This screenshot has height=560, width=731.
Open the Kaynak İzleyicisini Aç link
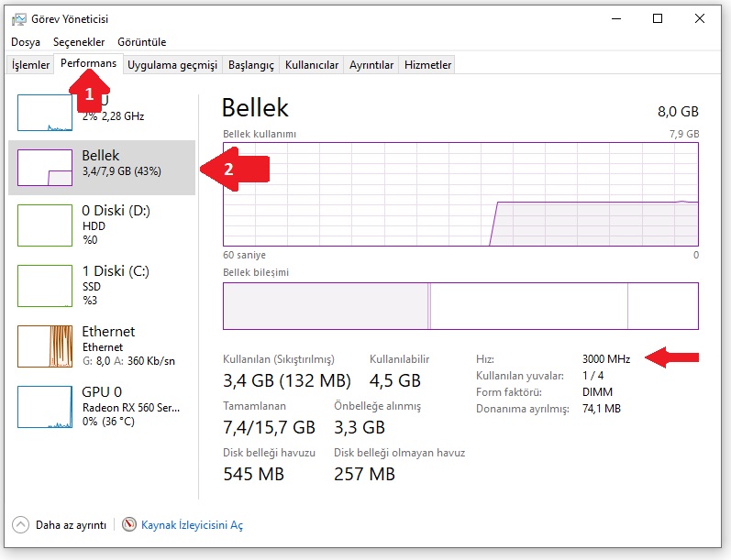pos(192,525)
